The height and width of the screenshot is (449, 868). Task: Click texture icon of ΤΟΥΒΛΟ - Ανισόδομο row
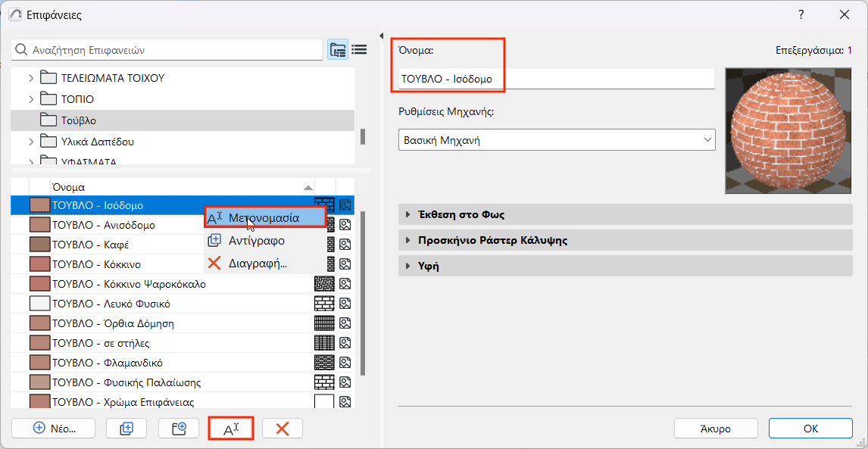click(345, 225)
